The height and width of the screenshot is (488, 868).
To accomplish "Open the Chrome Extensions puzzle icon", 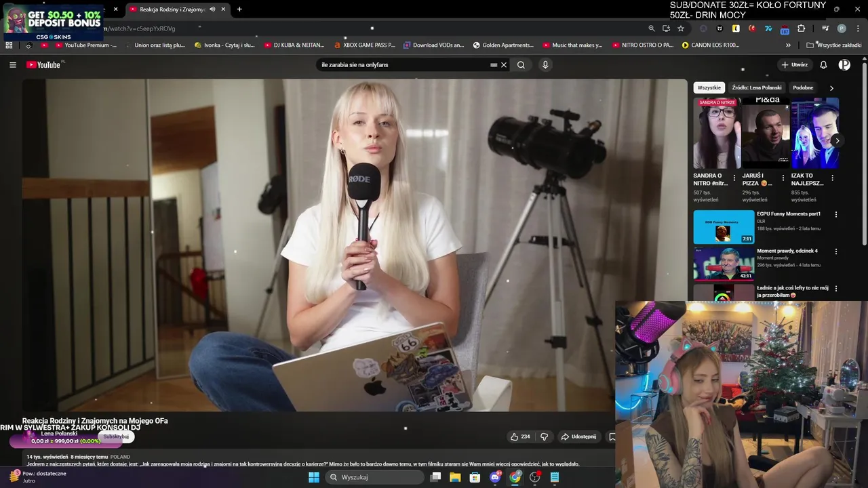I will click(x=802, y=28).
